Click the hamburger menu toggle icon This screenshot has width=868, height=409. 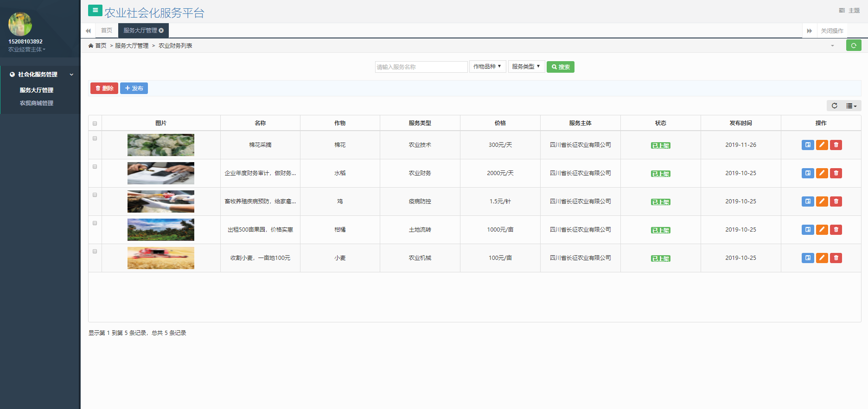point(95,11)
